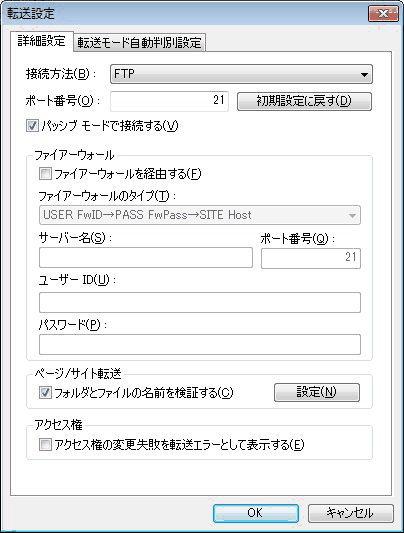Image resolution: width=404 pixels, height=533 pixels.
Task: Click the サーバー名 text field
Action: [146, 258]
